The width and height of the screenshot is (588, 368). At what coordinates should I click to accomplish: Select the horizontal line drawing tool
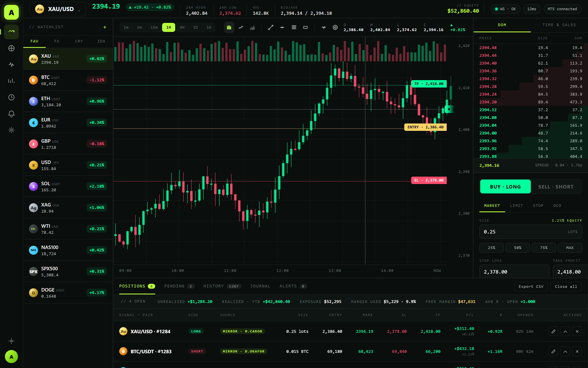coord(282,28)
